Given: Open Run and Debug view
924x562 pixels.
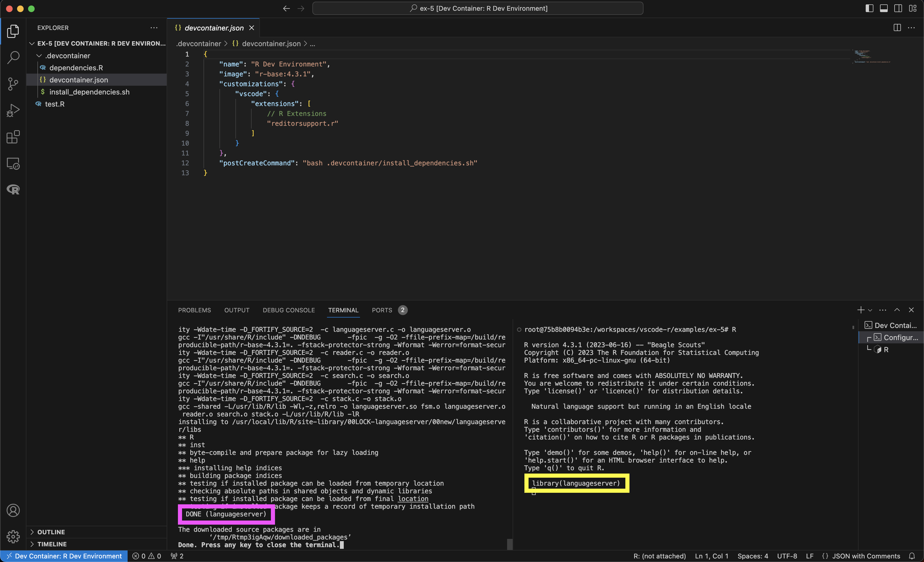Looking at the screenshot, I should click(13, 110).
